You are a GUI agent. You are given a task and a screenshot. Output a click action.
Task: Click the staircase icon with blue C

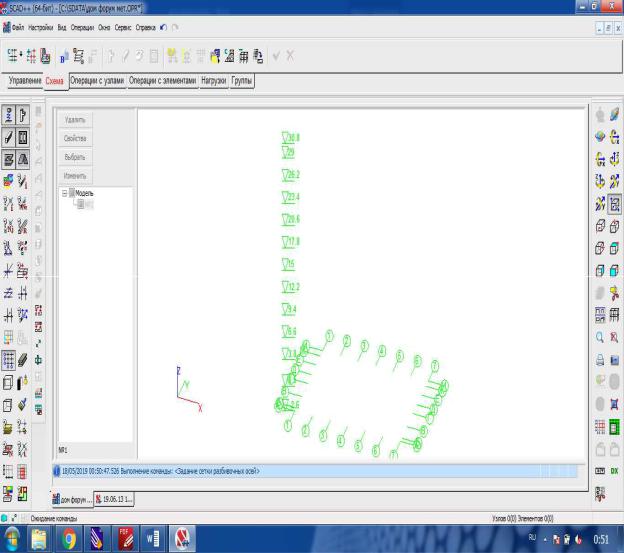(x=229, y=56)
